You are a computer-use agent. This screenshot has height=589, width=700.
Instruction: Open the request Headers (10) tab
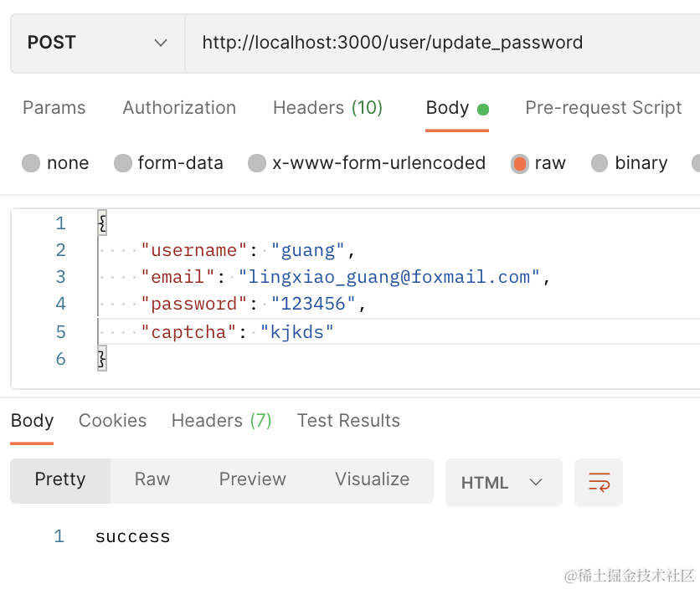click(327, 108)
